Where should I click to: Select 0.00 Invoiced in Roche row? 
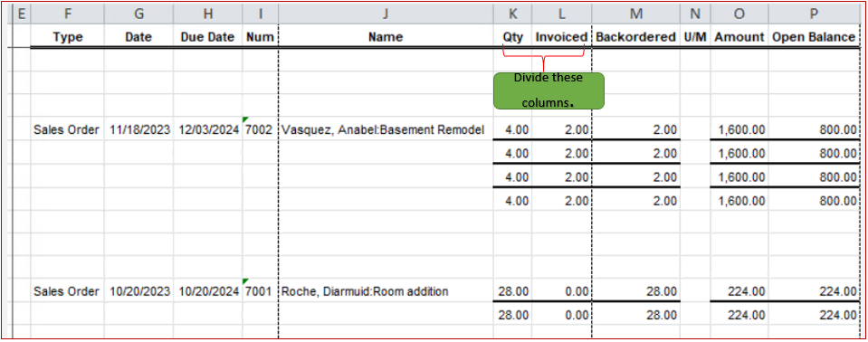[562, 290]
